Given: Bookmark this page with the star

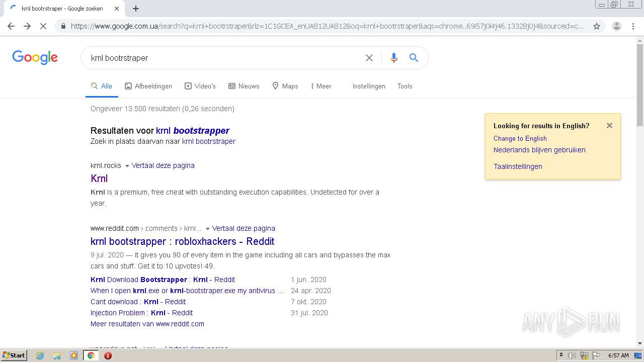Looking at the screenshot, I should click(x=597, y=26).
